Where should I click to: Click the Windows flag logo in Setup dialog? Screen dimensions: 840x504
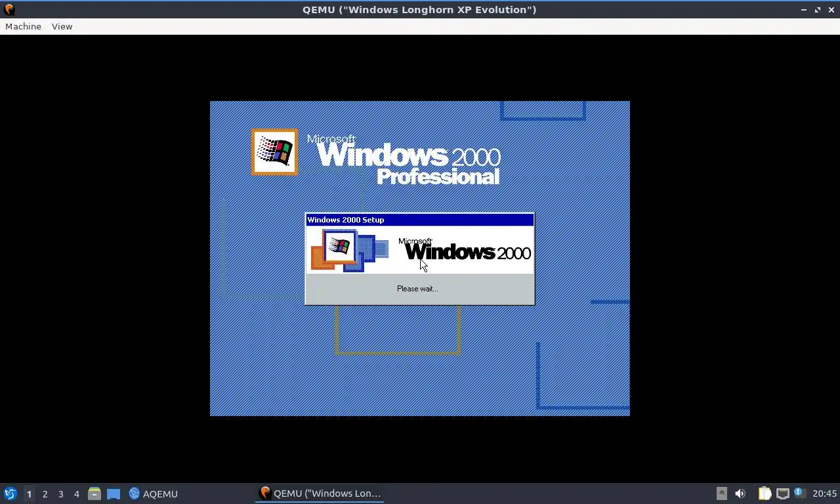click(x=339, y=247)
